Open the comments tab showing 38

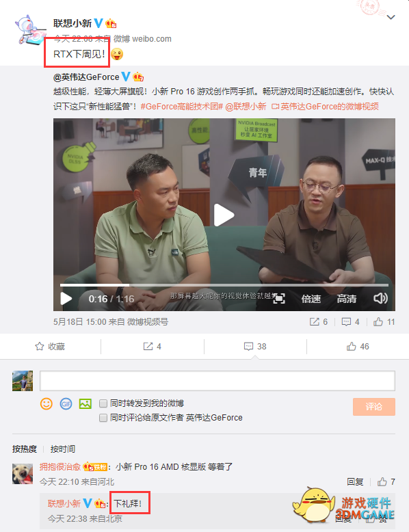click(255, 347)
